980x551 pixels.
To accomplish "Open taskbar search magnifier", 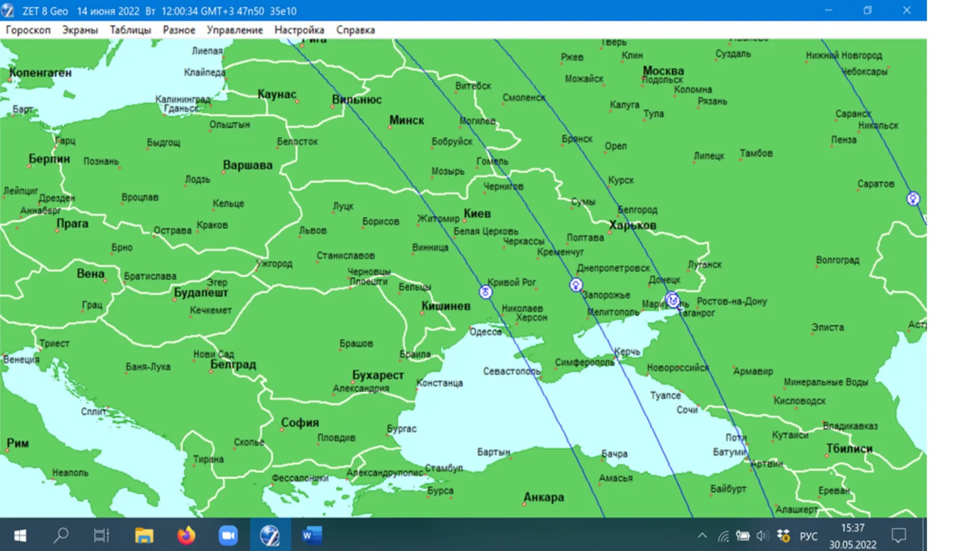I will coord(61,536).
